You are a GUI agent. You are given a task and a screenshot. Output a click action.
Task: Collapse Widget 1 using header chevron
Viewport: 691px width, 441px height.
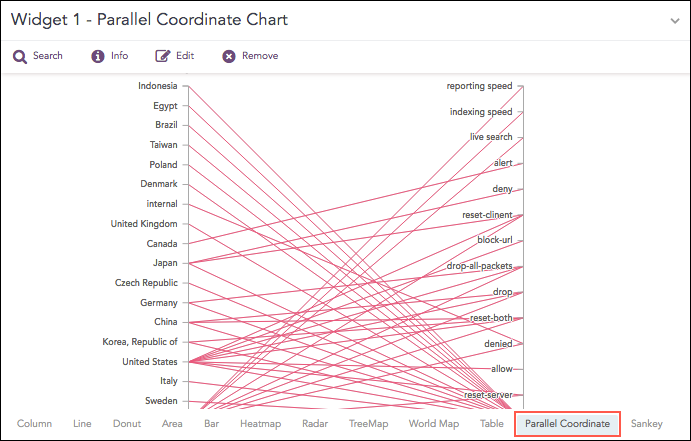pos(675,20)
